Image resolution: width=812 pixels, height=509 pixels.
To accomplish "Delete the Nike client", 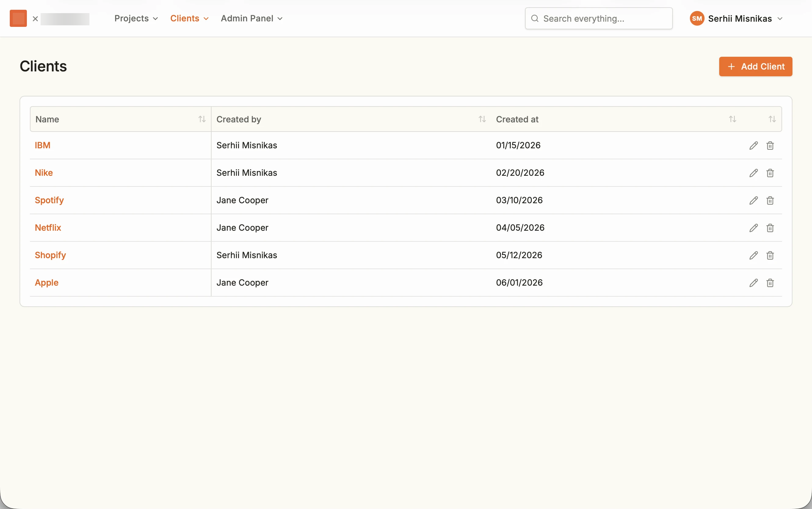I will (770, 173).
